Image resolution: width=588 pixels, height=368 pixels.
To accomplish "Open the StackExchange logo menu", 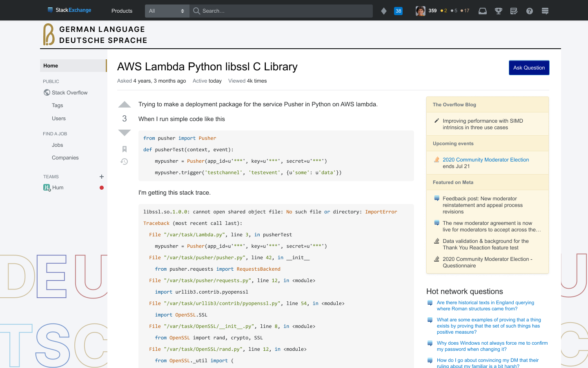I will coord(69,10).
